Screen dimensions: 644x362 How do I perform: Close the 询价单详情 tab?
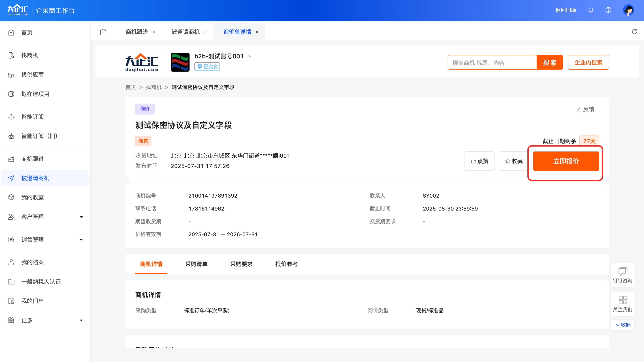click(257, 32)
